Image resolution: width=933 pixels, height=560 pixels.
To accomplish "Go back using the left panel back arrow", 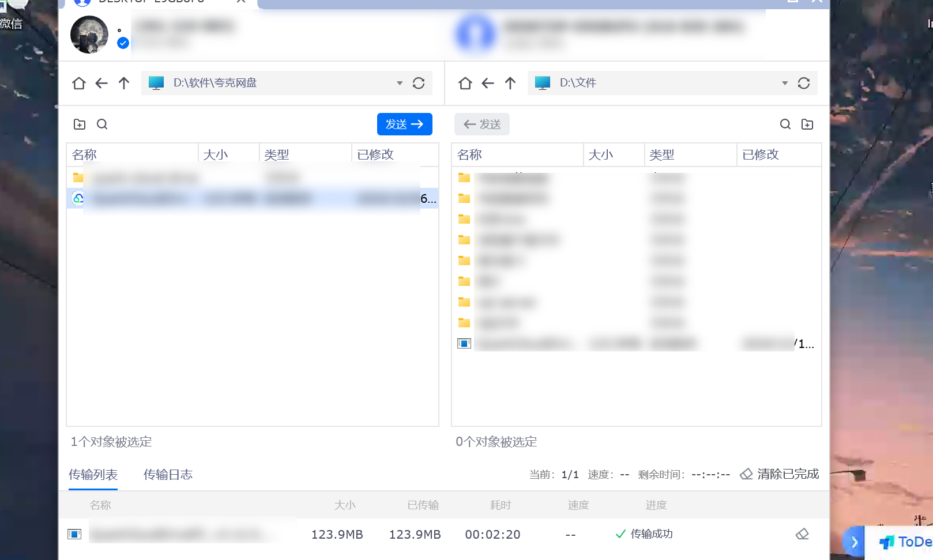I will pyautogui.click(x=101, y=83).
